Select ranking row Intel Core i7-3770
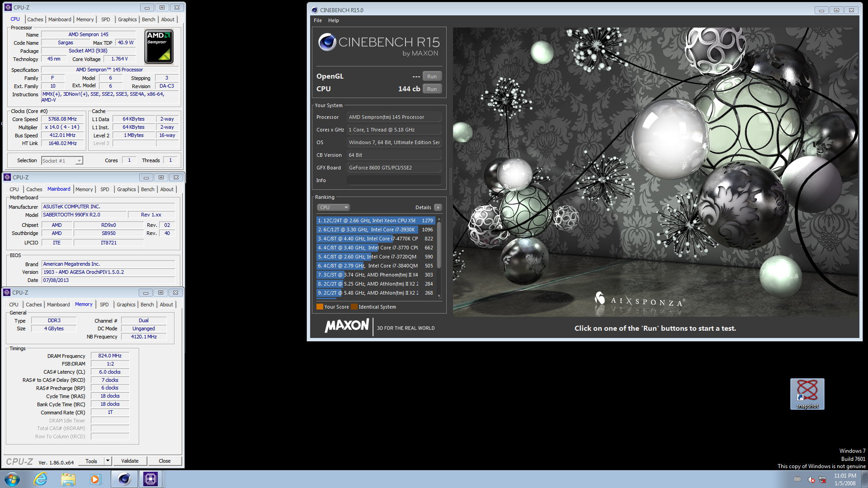This screenshot has width=868, height=488. [x=375, y=248]
